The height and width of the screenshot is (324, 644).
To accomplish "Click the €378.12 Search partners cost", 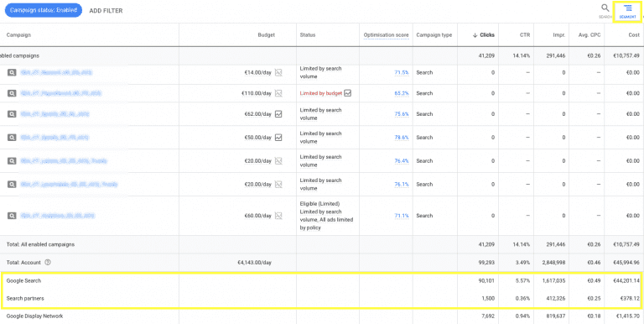I will click(629, 298).
